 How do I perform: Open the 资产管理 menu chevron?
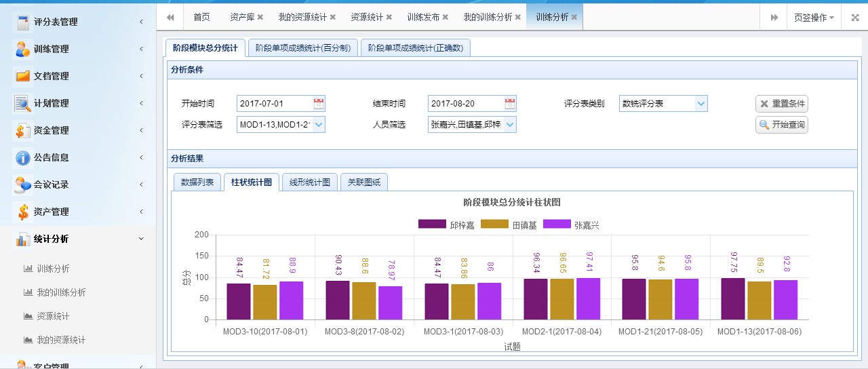point(141,212)
